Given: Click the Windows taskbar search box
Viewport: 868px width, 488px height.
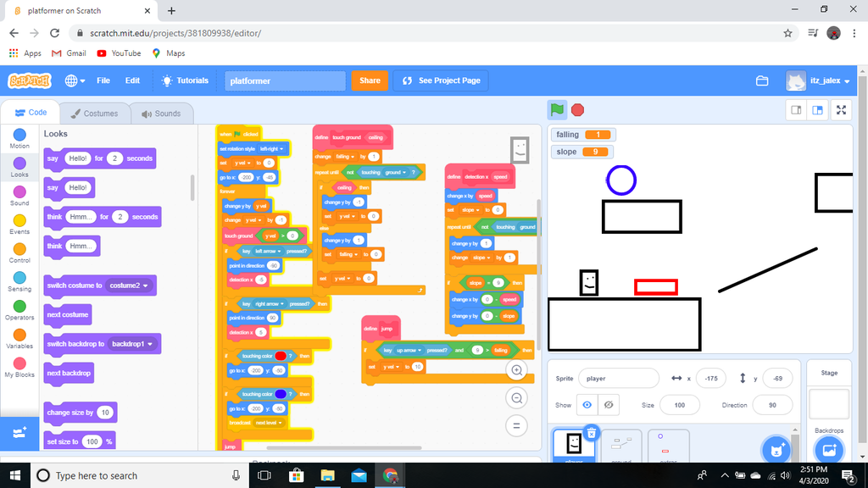Looking at the screenshot, I should click(140, 475).
